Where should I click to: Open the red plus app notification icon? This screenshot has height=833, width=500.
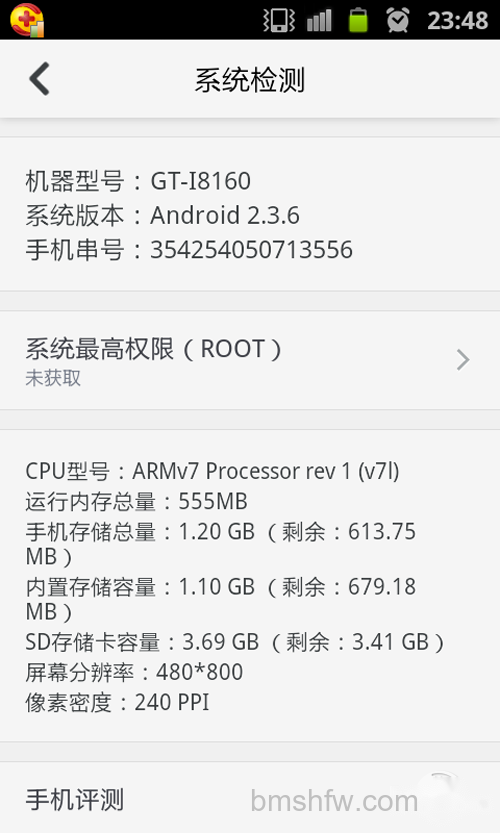(x=27, y=20)
